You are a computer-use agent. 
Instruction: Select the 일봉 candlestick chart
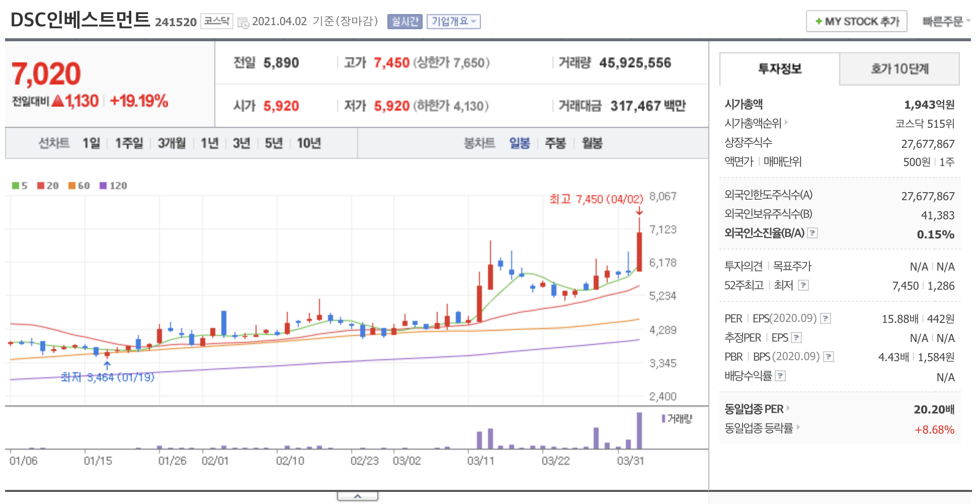[520, 143]
